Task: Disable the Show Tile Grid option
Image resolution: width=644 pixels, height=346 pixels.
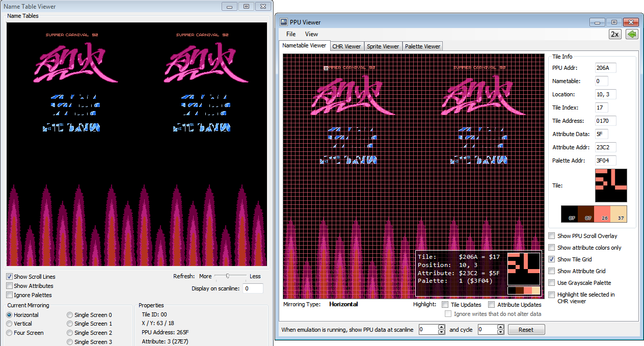Action: [x=551, y=259]
